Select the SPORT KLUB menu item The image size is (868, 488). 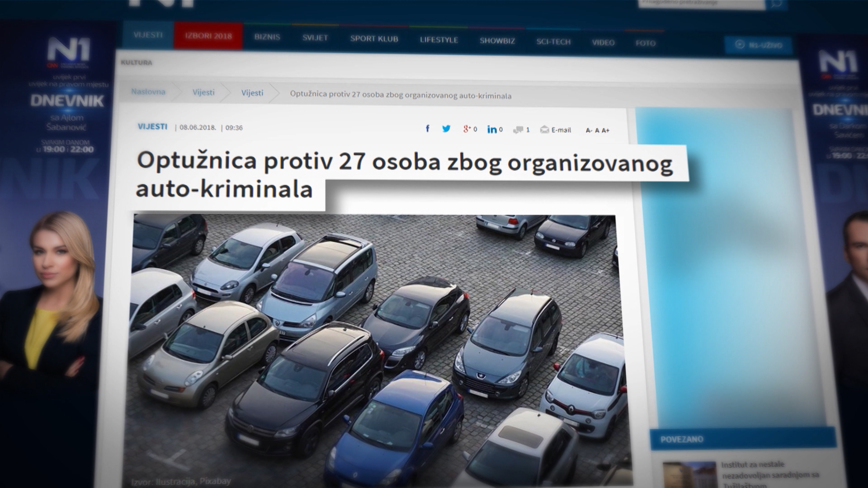374,39
